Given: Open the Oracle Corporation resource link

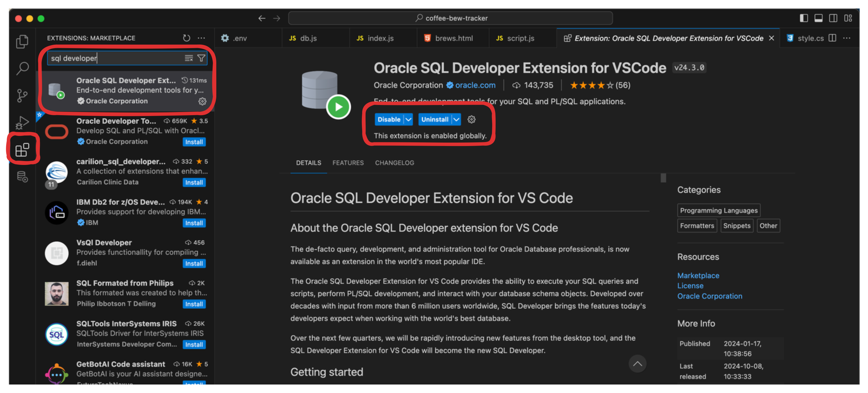Looking at the screenshot, I should coord(710,296).
